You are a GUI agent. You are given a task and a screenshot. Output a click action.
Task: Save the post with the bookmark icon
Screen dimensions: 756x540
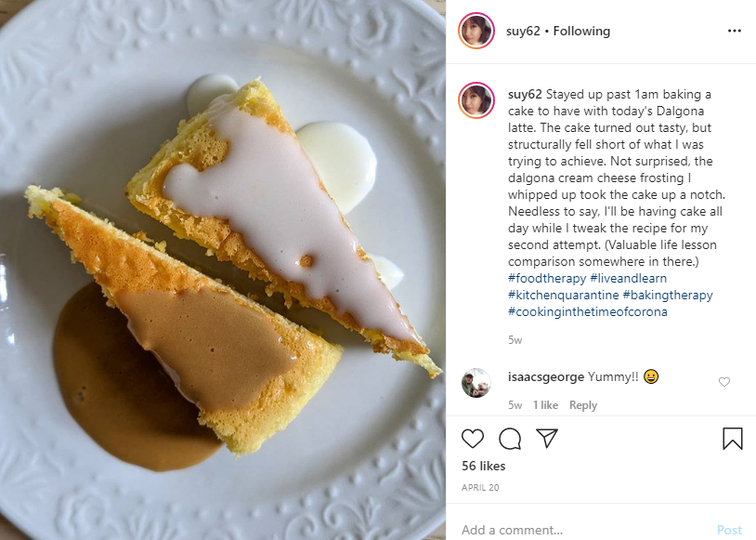(732, 439)
